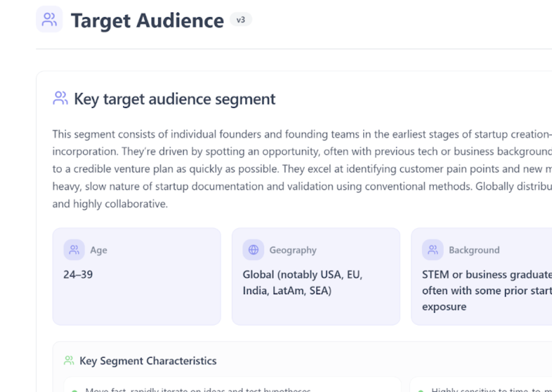This screenshot has width=552, height=392.
Task: Click the Key Segment Characteristics green icon
Action: (69, 361)
